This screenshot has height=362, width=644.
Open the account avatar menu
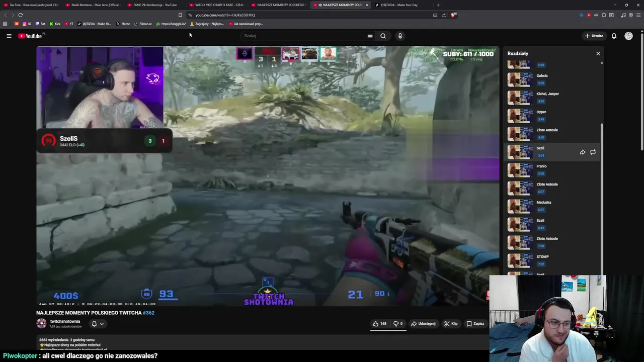(628, 36)
